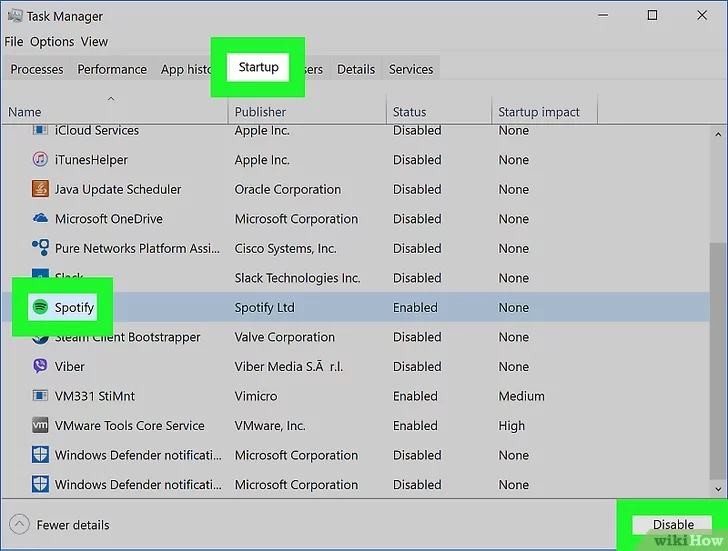Click the iCloud Services icon

coord(40,130)
